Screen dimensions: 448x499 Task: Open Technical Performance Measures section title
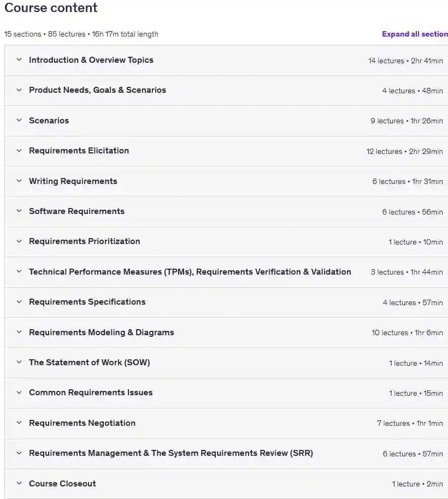(190, 272)
